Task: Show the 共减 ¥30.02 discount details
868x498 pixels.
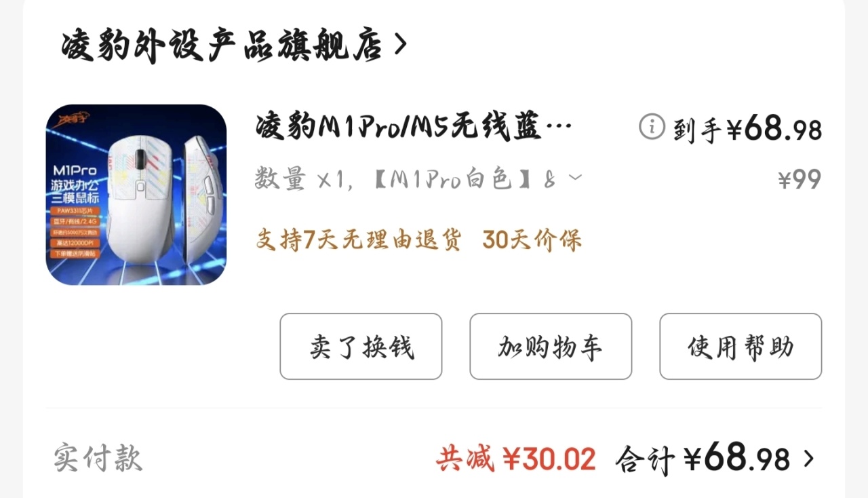Action: [x=516, y=459]
